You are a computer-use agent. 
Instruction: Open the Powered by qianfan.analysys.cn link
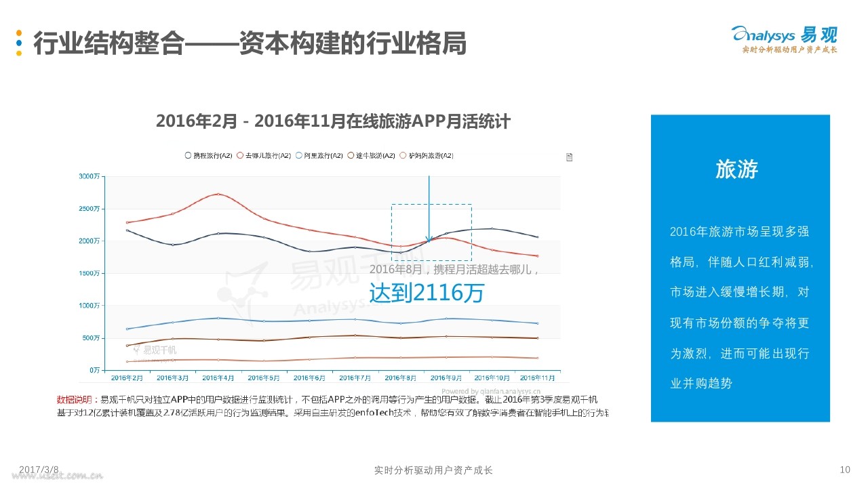[491, 391]
